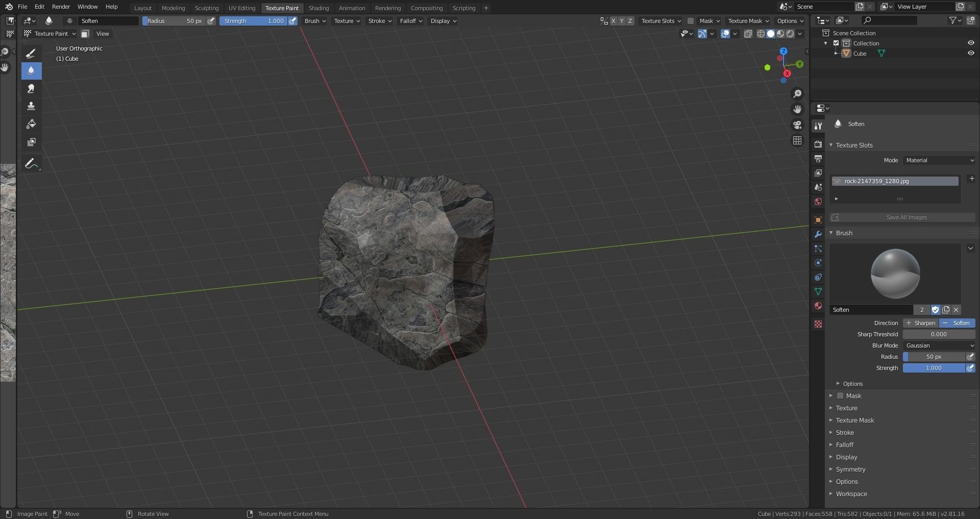This screenshot has width=980, height=519.
Task: Open Object Data mesh properties tab
Action: point(818,291)
